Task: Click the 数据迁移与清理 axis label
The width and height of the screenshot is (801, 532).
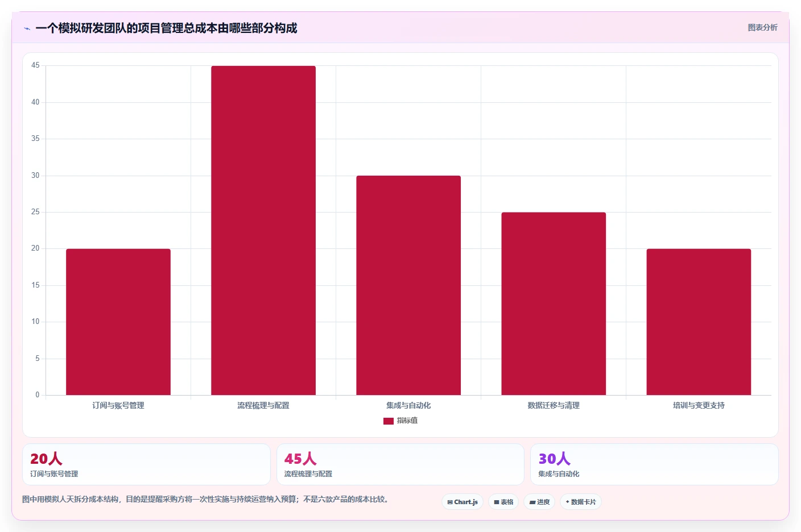Action: pos(554,405)
